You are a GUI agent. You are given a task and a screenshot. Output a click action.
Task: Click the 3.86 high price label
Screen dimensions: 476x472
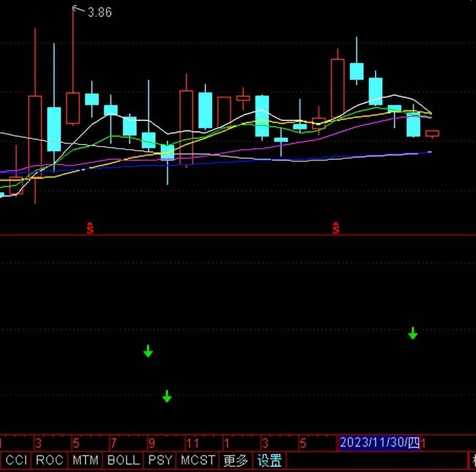[x=100, y=13]
